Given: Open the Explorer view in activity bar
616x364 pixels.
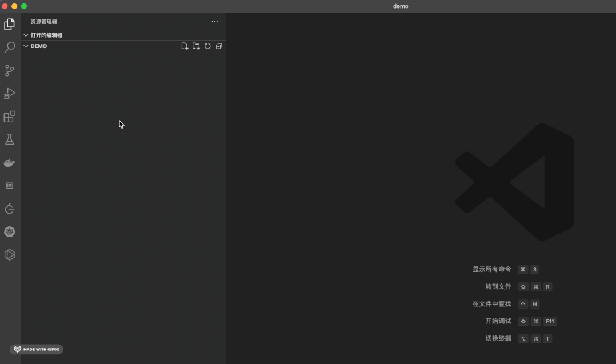Looking at the screenshot, I should tap(9, 25).
